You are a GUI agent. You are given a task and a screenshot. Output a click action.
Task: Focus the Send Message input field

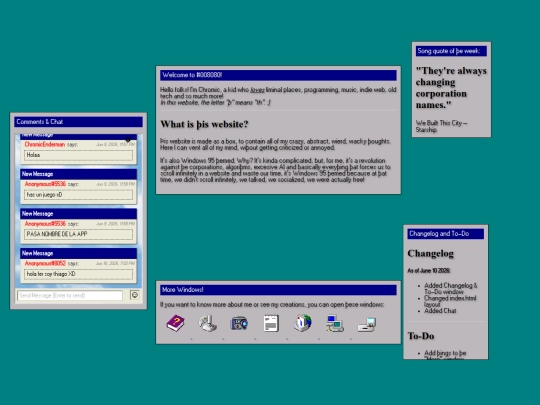click(x=70, y=295)
